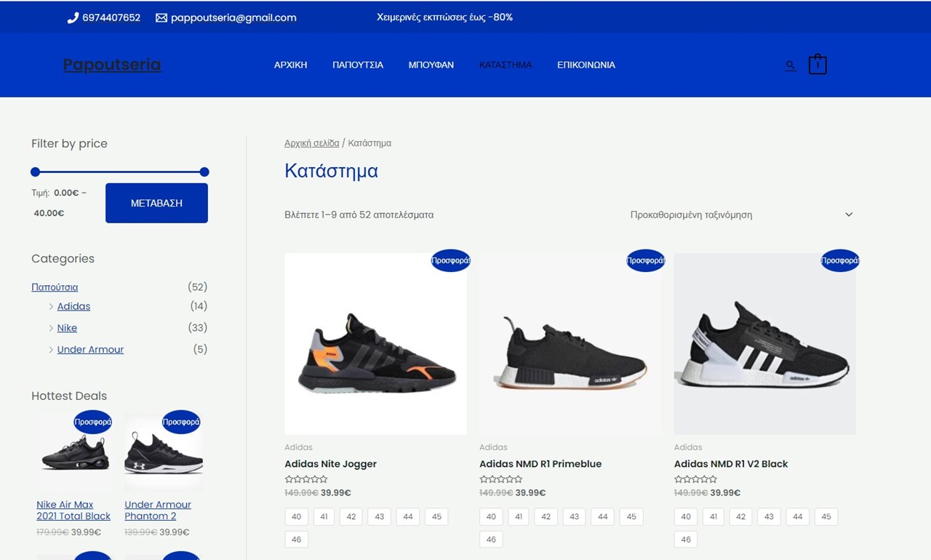Open the Nike category link
This screenshot has height=560, width=931.
[x=67, y=328]
